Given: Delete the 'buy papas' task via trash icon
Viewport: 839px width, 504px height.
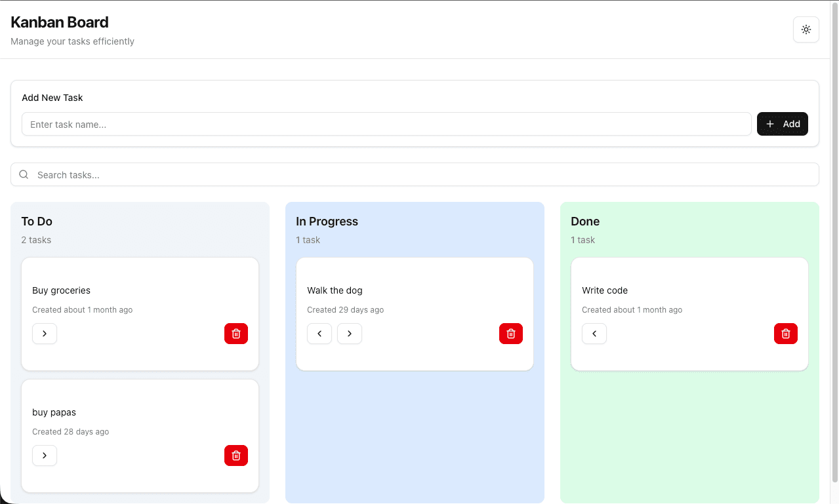Looking at the screenshot, I should click(235, 456).
